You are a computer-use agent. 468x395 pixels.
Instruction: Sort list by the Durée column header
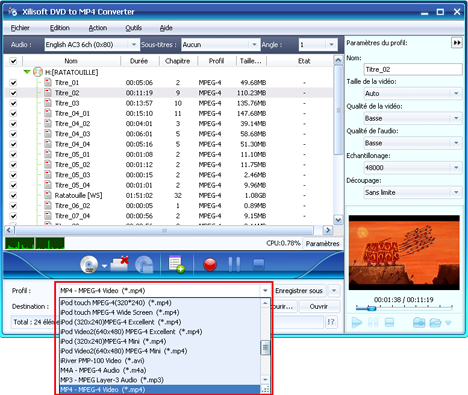coord(139,61)
